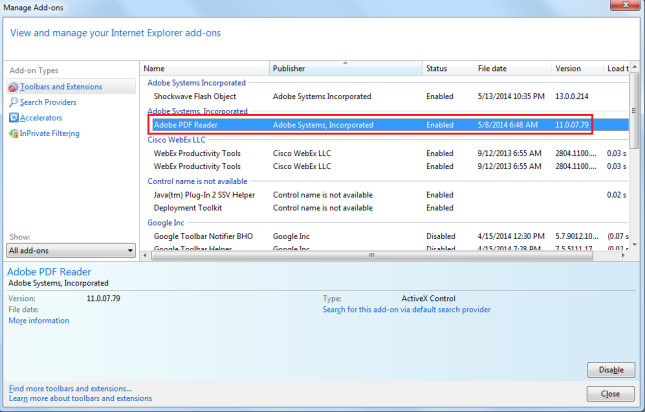Image resolution: width=645 pixels, height=412 pixels.
Task: Click the ActiveX Control type value
Action: tap(429, 299)
